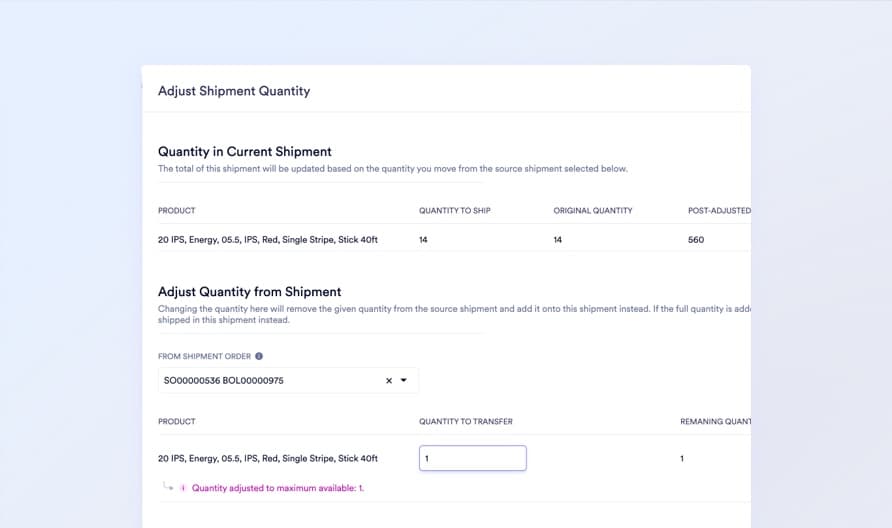
Task: Click the Remaining Quantity column header
Action: click(x=715, y=422)
